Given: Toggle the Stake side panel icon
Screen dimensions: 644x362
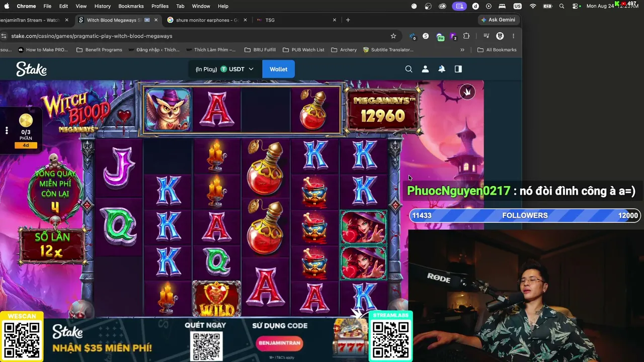Looking at the screenshot, I should pos(458,69).
